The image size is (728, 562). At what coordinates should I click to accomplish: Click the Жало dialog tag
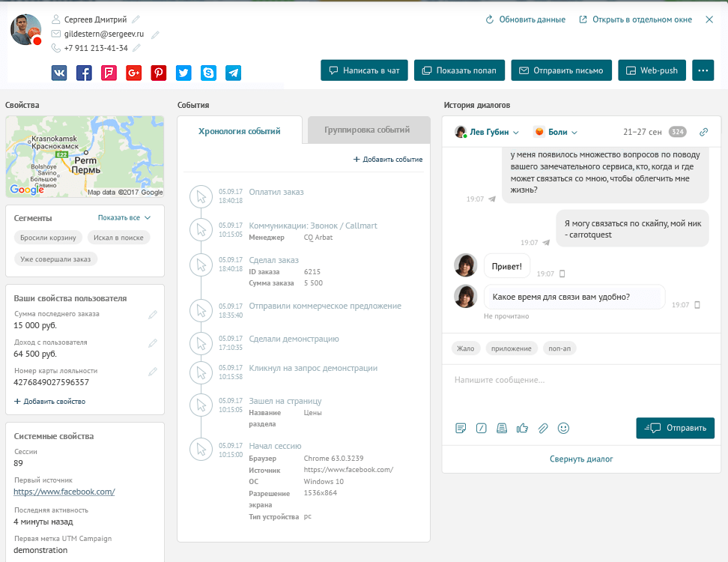click(465, 348)
